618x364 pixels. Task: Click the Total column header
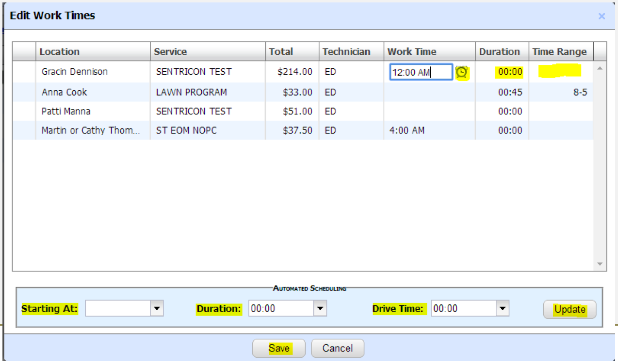[292, 52]
